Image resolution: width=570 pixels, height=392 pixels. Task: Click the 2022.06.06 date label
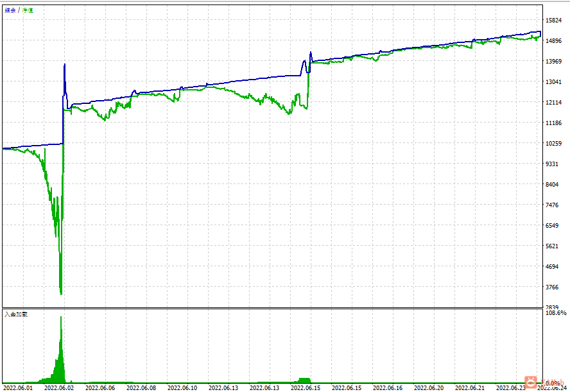(100, 388)
